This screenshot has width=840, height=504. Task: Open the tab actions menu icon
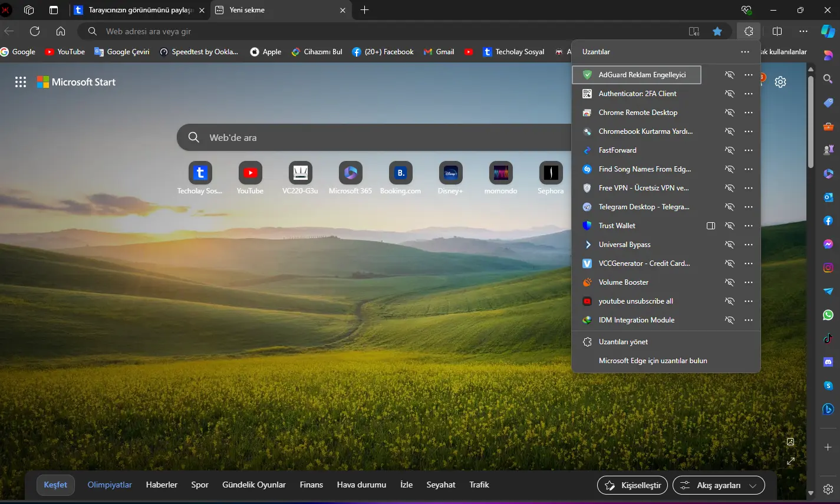point(54,10)
